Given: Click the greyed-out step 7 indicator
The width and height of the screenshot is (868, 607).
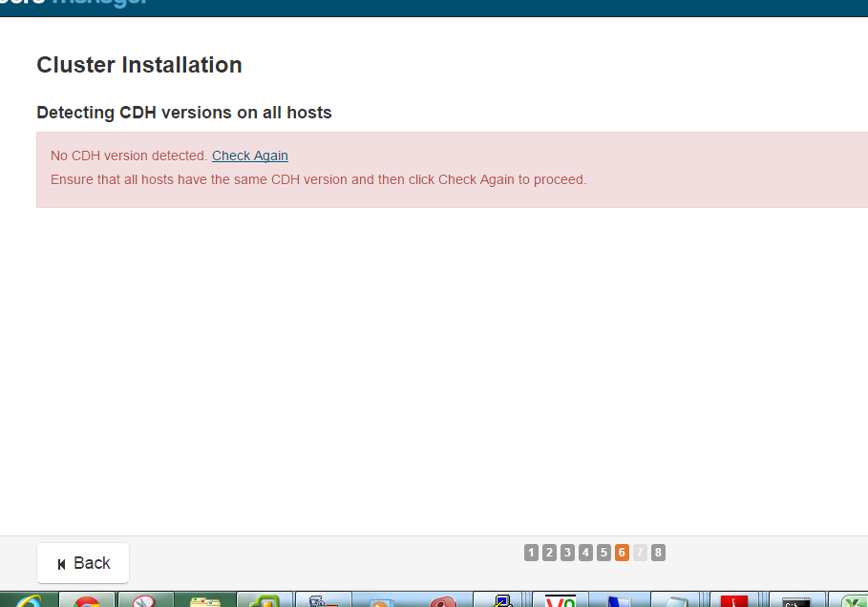Looking at the screenshot, I should click(640, 553).
